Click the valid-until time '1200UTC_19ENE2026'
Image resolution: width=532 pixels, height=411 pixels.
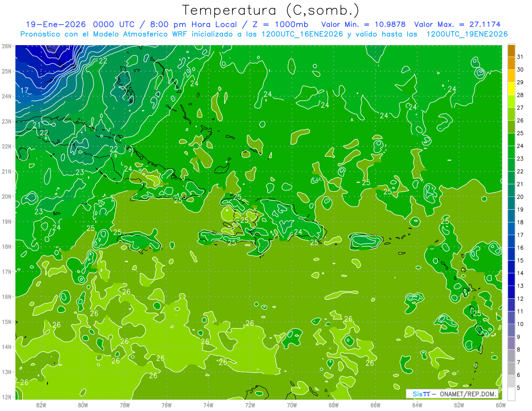point(467,34)
